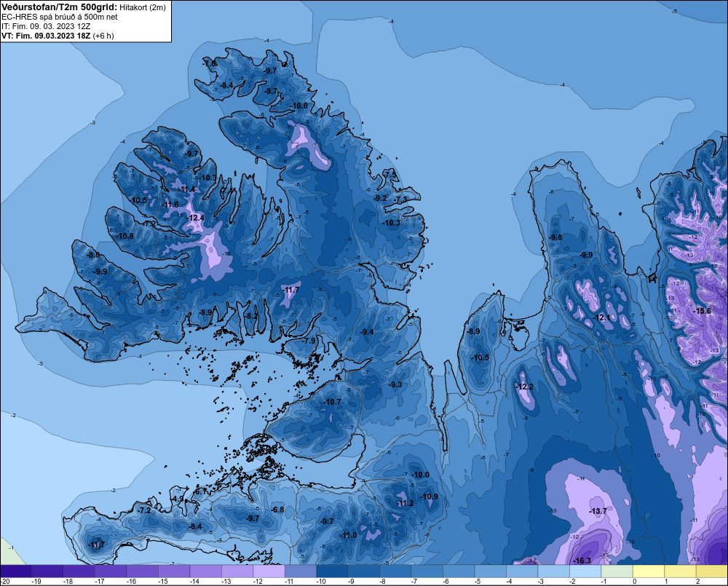Click the -9.4 temperature label
This screenshot has width=728, height=586.
[x=367, y=331]
